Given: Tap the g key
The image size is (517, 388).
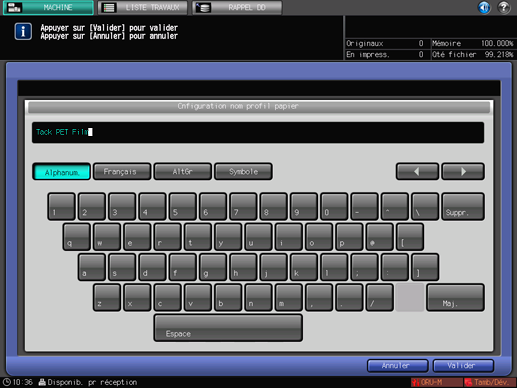Looking at the screenshot, I should pyautogui.click(x=213, y=267).
